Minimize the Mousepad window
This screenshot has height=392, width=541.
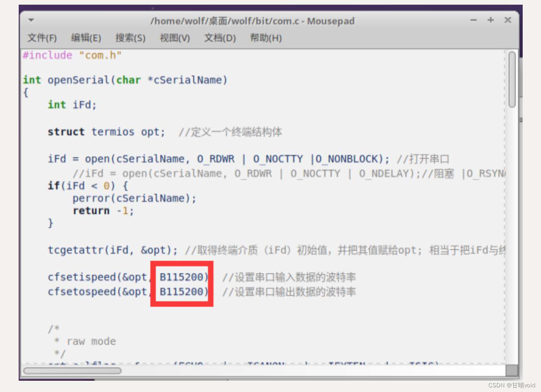pyautogui.click(x=474, y=20)
